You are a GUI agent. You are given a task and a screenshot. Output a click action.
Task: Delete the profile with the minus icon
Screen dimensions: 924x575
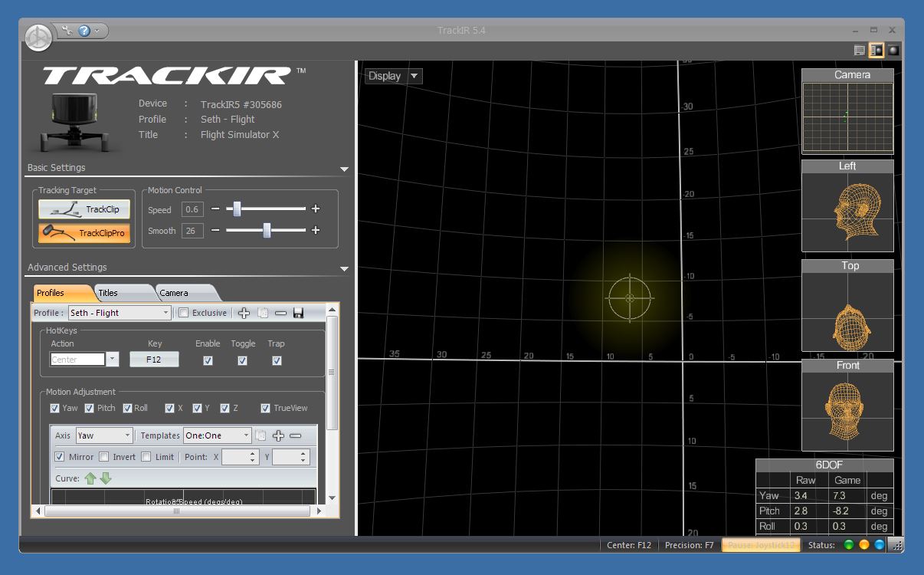pos(280,313)
